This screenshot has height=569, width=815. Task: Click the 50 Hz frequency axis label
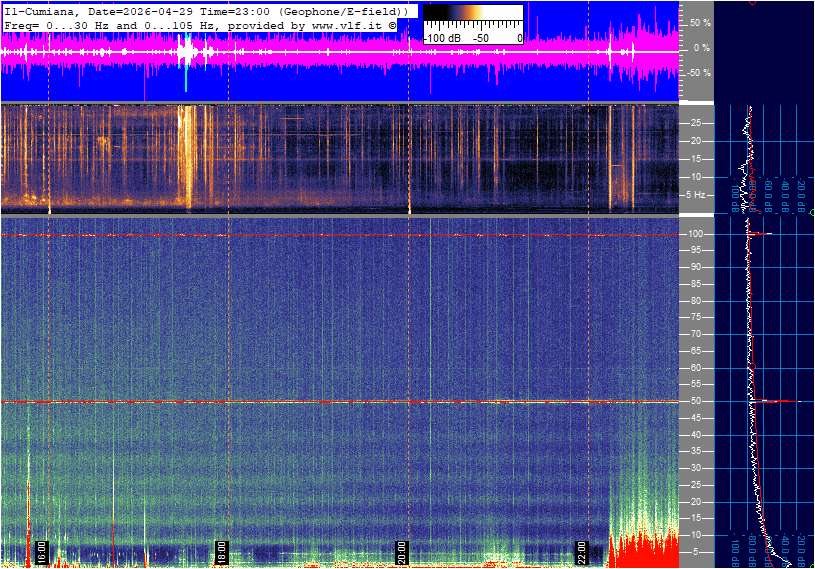[695, 401]
